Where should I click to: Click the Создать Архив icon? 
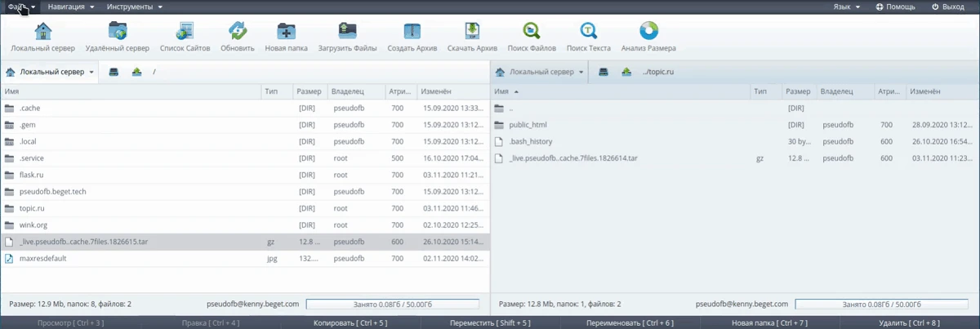[x=412, y=32]
